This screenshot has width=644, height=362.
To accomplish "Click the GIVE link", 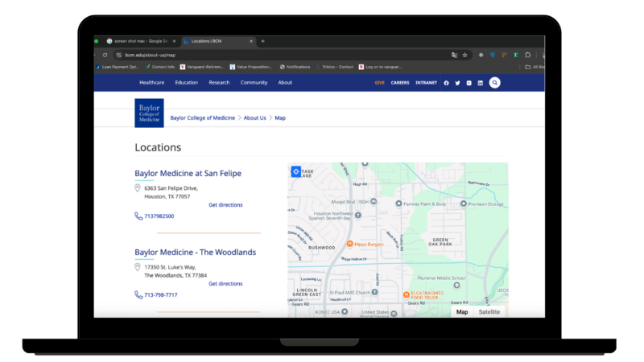I will (x=379, y=83).
